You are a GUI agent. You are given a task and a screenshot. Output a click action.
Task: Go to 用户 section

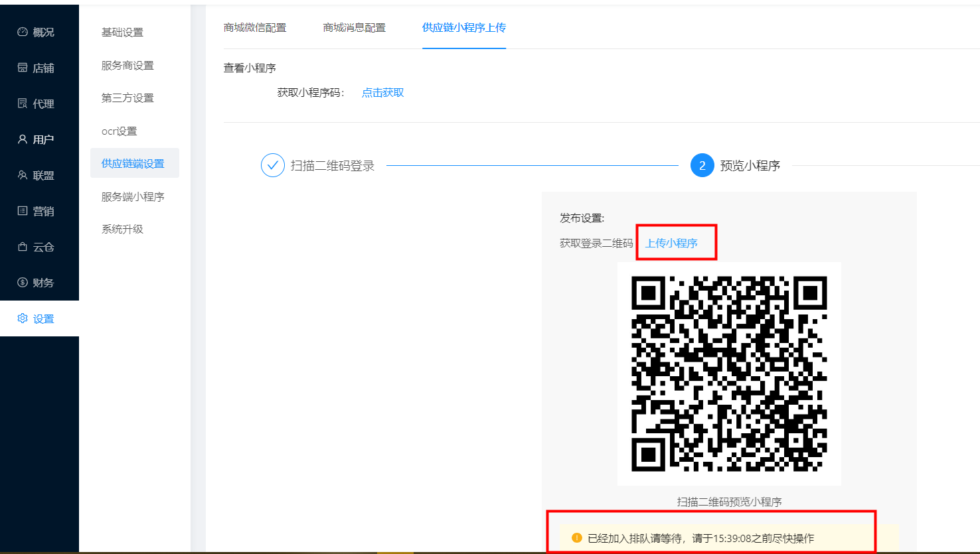[39, 139]
